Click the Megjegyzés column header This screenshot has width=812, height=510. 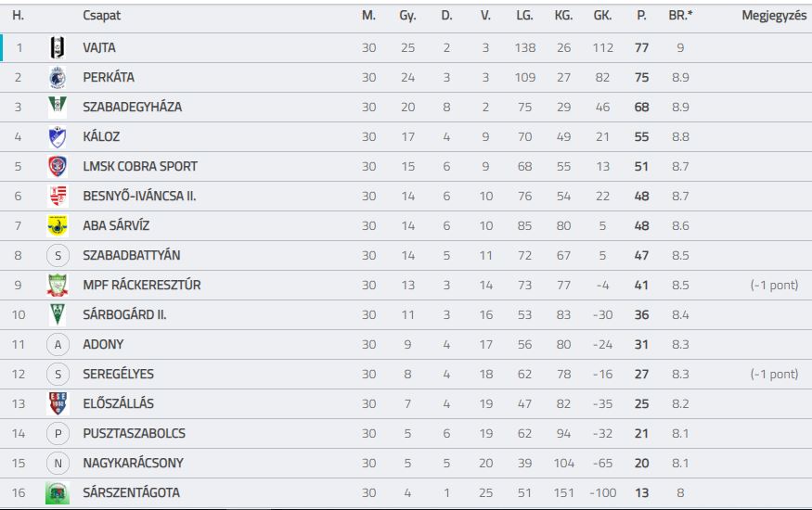coord(774,16)
